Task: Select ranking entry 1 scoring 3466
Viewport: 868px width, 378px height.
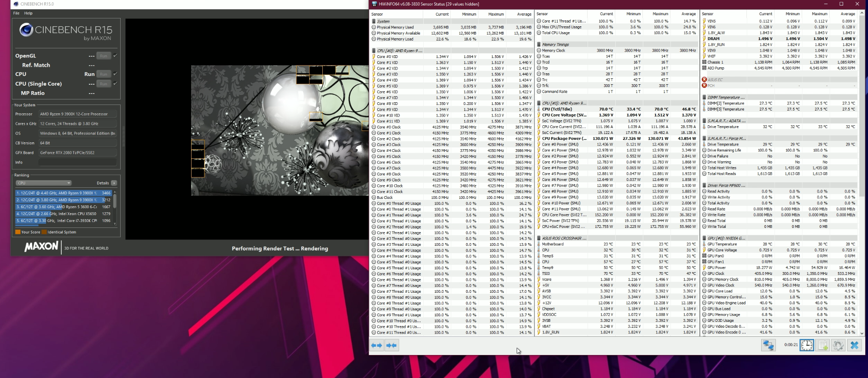Action: 64,193
